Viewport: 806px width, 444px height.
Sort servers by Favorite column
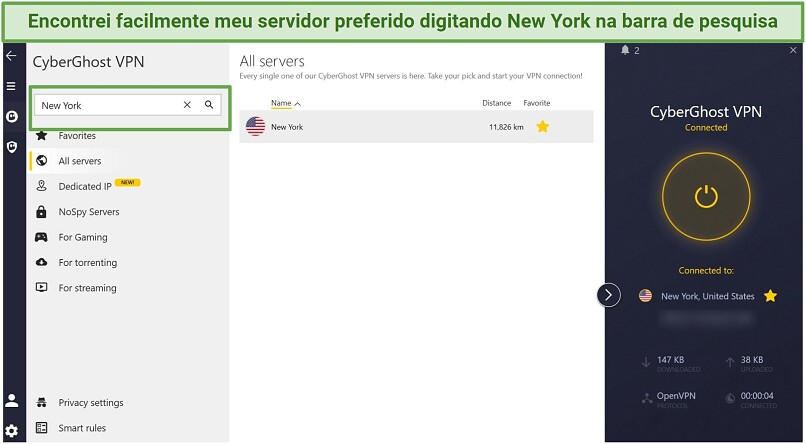click(537, 103)
